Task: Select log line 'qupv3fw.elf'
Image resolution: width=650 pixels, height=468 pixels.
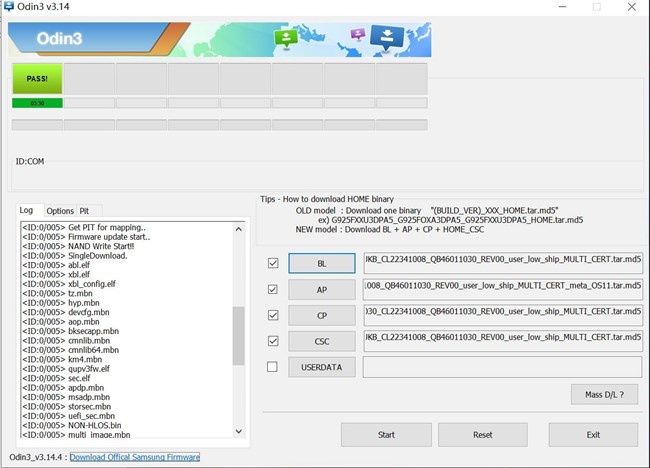Action: click(65, 369)
